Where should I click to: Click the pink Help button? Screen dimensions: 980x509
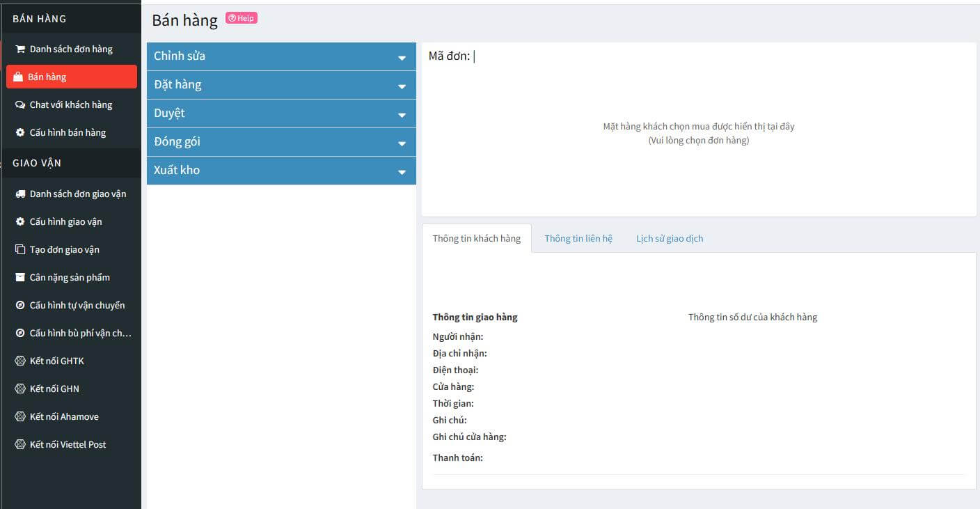click(x=242, y=18)
